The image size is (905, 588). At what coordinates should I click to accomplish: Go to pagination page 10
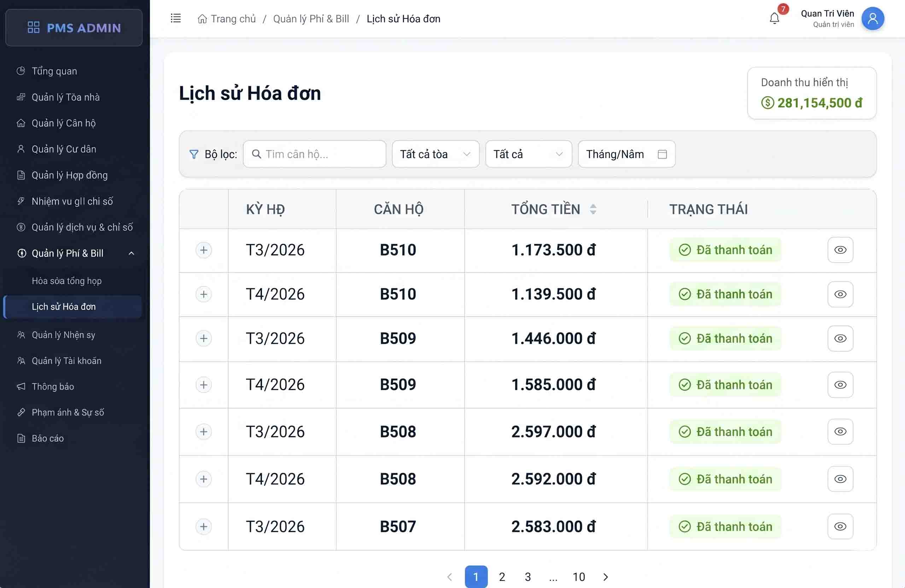coord(579,577)
